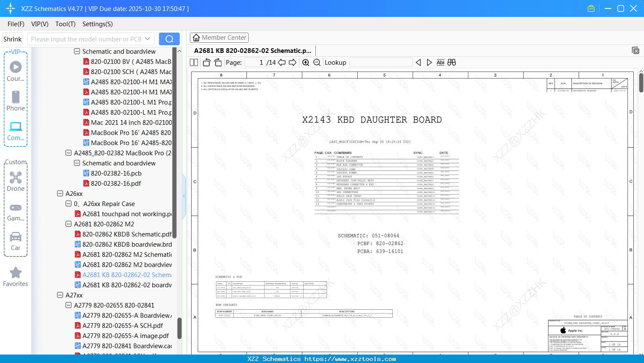
Task: Open A2779 820-02655-A SCH.pdf
Action: [x=118, y=326]
